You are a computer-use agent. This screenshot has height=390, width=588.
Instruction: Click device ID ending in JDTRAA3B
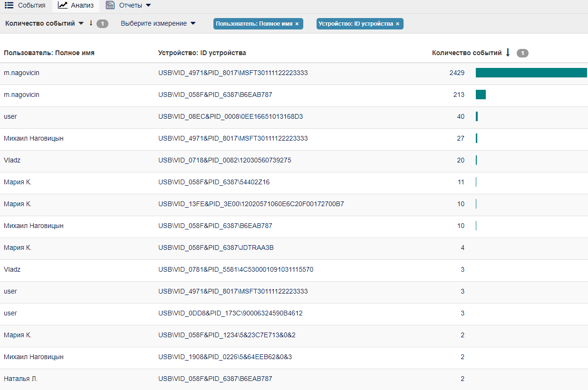click(216, 247)
